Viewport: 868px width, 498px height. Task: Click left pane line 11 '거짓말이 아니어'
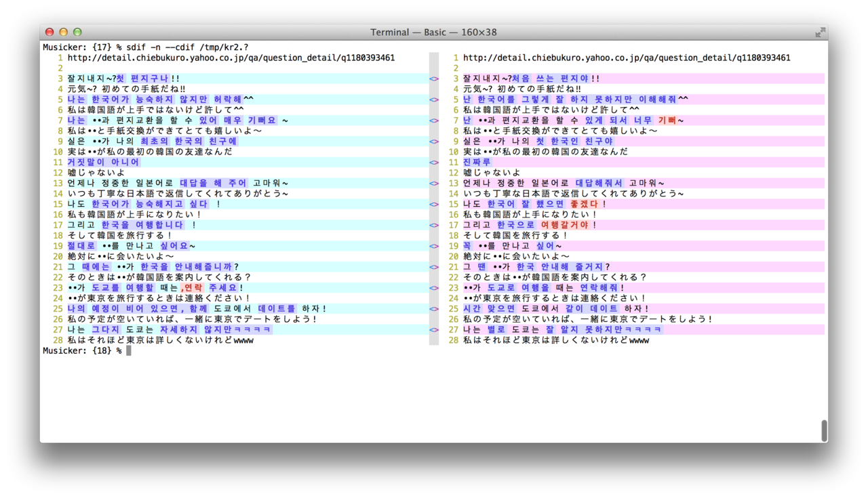click(x=104, y=163)
